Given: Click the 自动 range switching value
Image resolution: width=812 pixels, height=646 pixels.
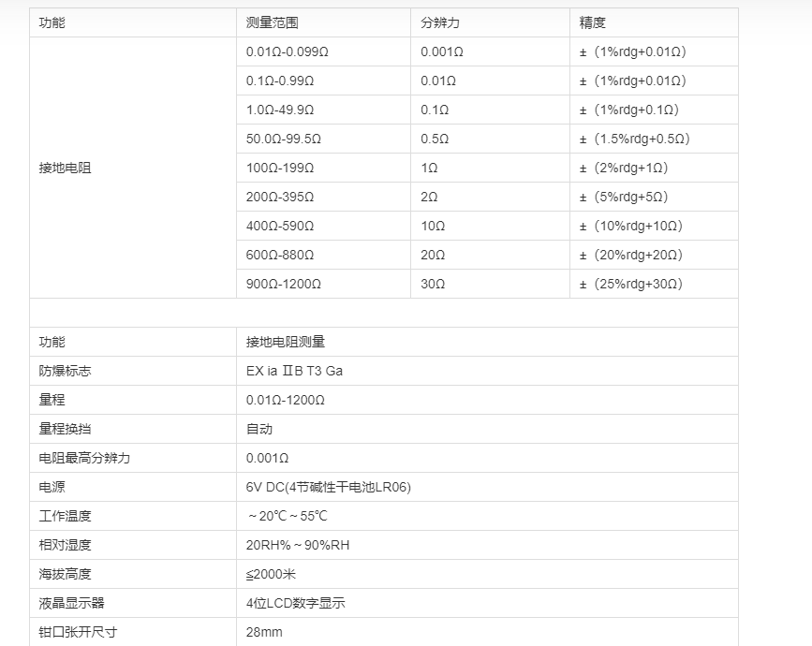Looking at the screenshot, I should 259,430.
